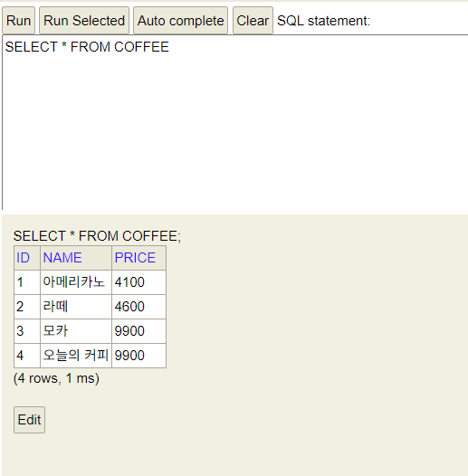Trigger the Auto complete button
468x476 pixels.
[180, 21]
